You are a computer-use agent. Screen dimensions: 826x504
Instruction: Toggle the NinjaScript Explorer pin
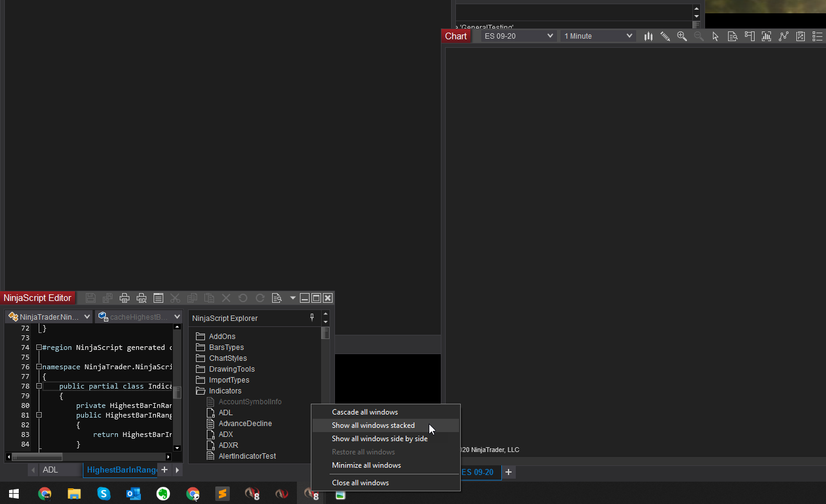coord(312,317)
